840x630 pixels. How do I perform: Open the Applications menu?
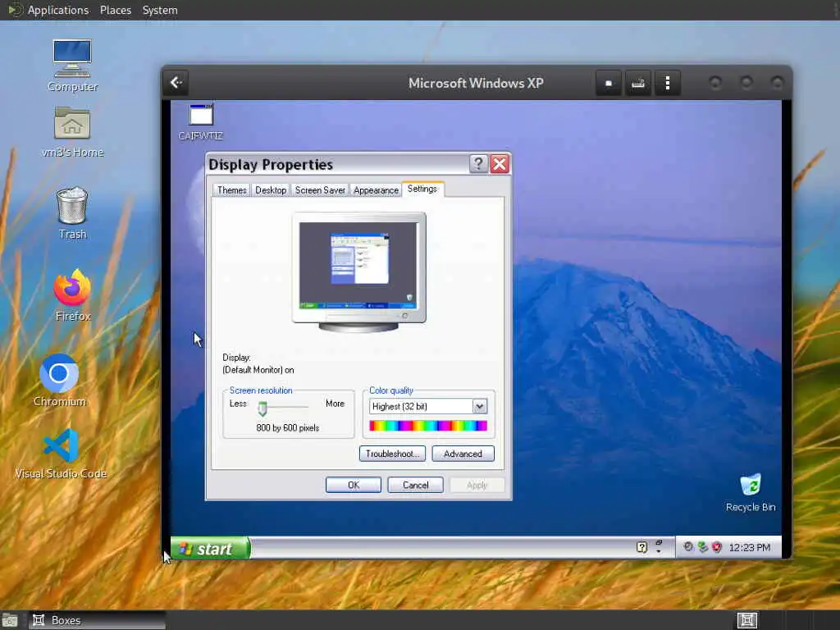click(x=58, y=10)
